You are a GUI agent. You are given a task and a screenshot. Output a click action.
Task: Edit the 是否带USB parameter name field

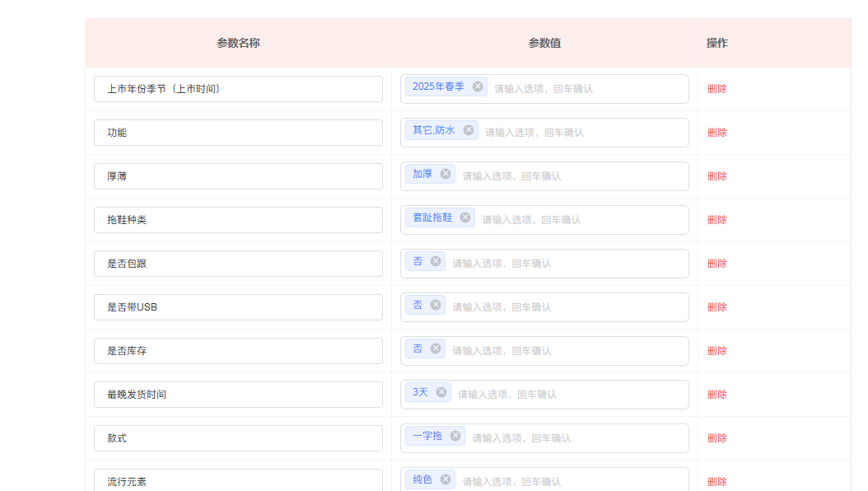click(x=238, y=307)
